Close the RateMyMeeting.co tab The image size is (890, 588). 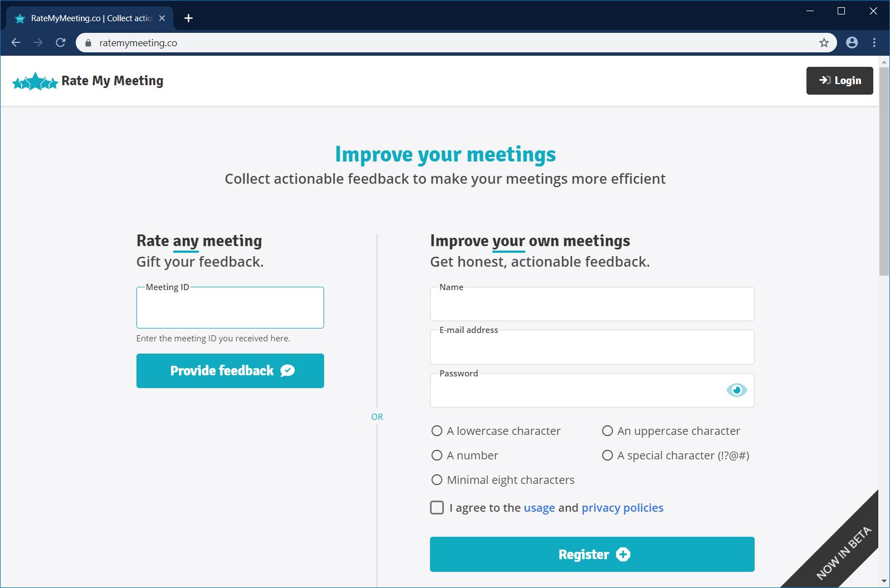pyautogui.click(x=162, y=18)
